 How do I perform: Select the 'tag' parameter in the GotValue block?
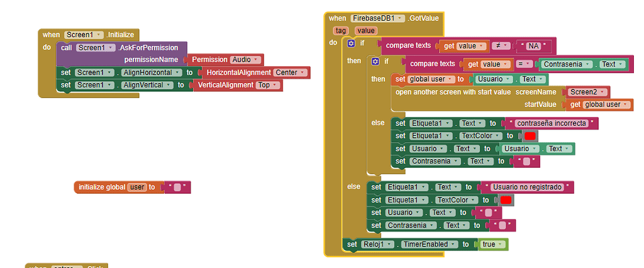340,30
